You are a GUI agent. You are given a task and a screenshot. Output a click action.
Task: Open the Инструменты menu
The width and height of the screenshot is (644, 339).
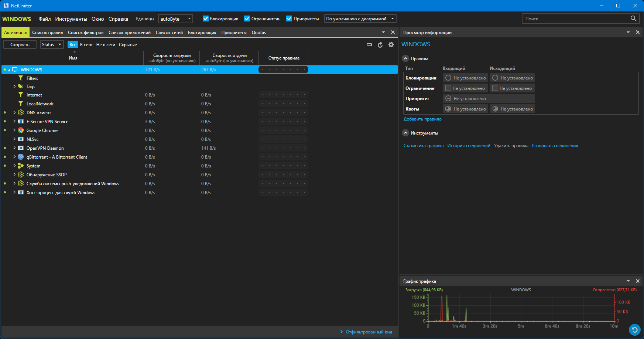[x=71, y=19]
